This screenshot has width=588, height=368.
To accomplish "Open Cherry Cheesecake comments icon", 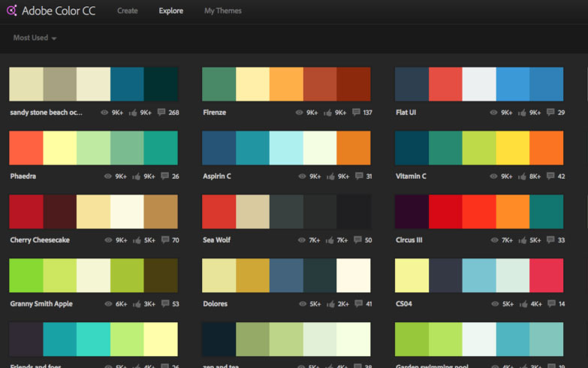I will click(165, 240).
